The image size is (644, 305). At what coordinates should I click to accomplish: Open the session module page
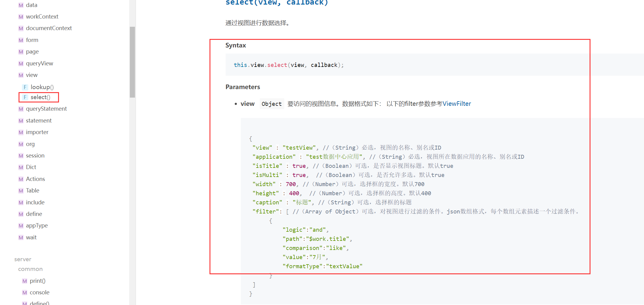(x=35, y=156)
